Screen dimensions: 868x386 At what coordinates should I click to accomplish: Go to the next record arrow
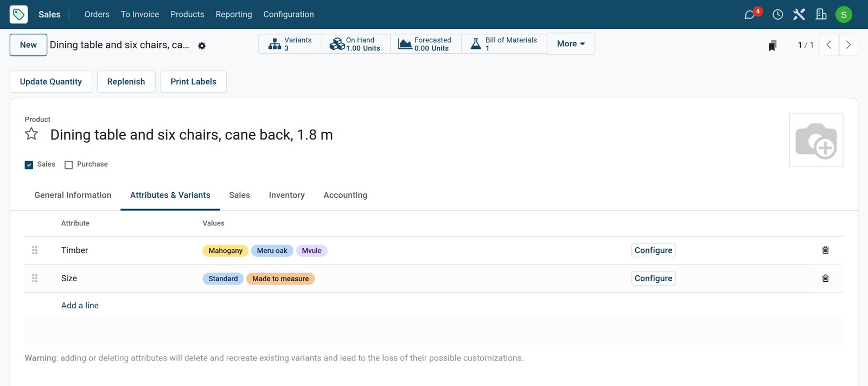coord(848,45)
